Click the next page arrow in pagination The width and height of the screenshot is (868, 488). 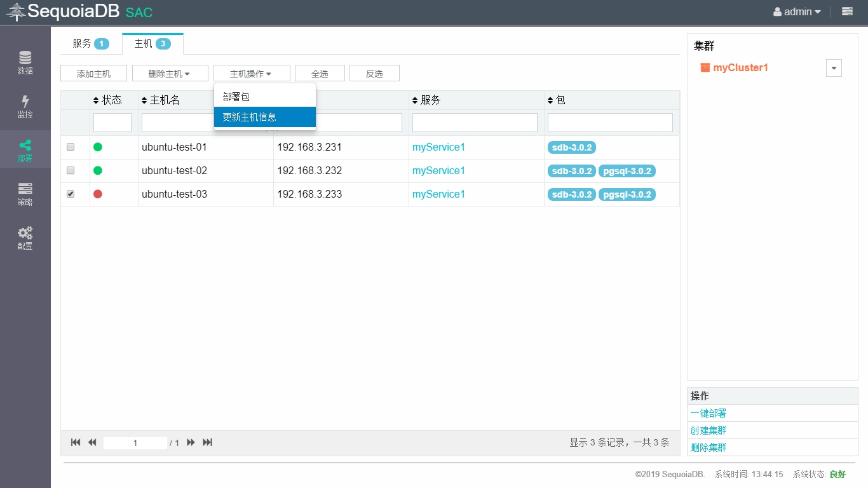tap(191, 442)
